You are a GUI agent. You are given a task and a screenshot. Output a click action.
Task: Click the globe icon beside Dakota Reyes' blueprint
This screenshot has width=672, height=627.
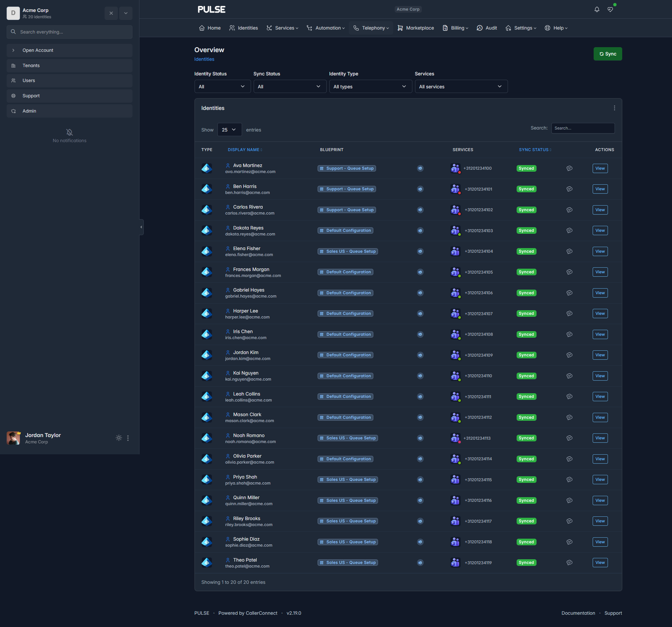click(420, 230)
